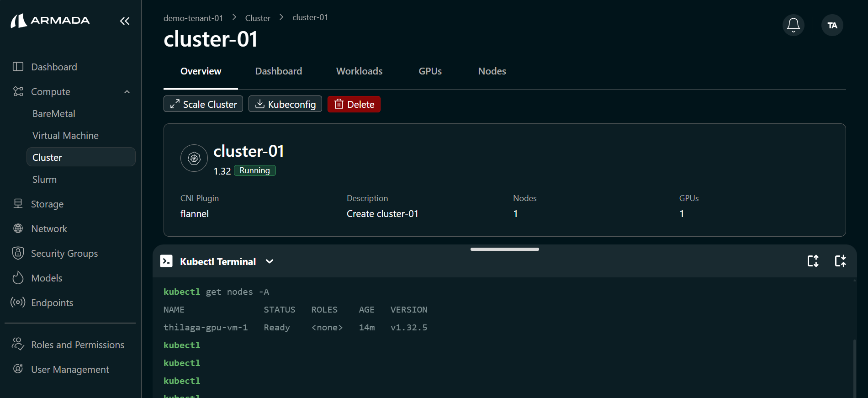Expand the terminal height icon

[813, 261]
